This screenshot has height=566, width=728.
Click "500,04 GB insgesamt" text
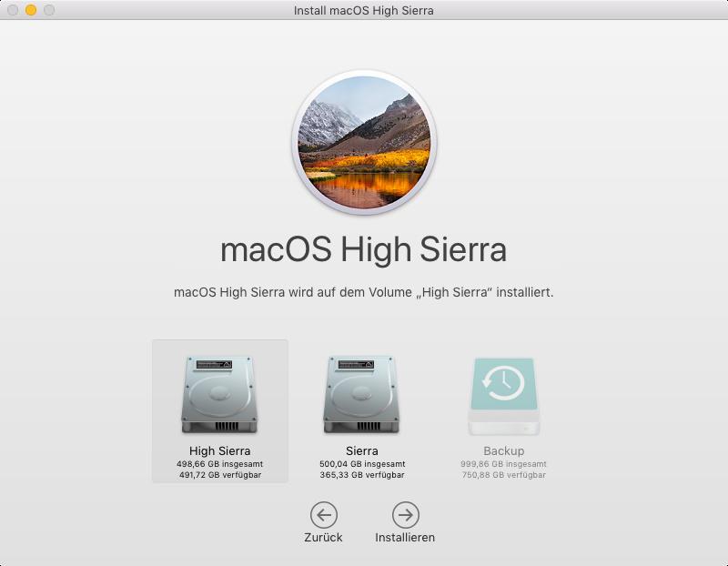[x=362, y=464]
